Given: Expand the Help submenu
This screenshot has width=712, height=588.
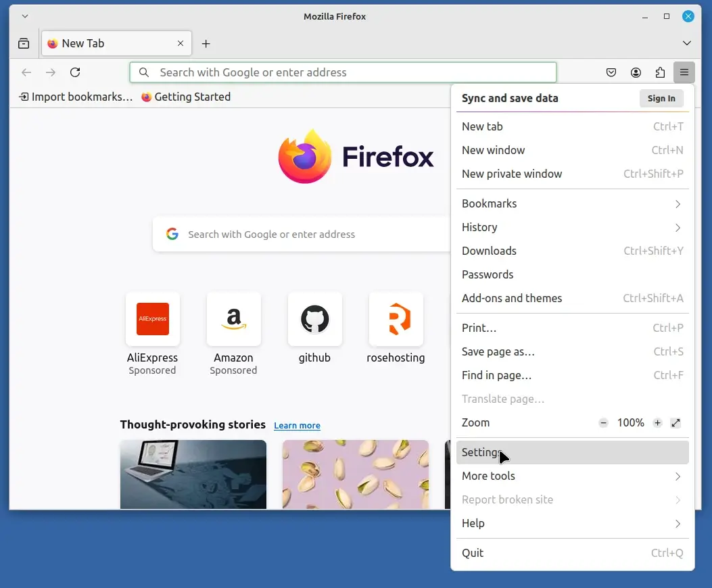Looking at the screenshot, I should coord(572,524).
